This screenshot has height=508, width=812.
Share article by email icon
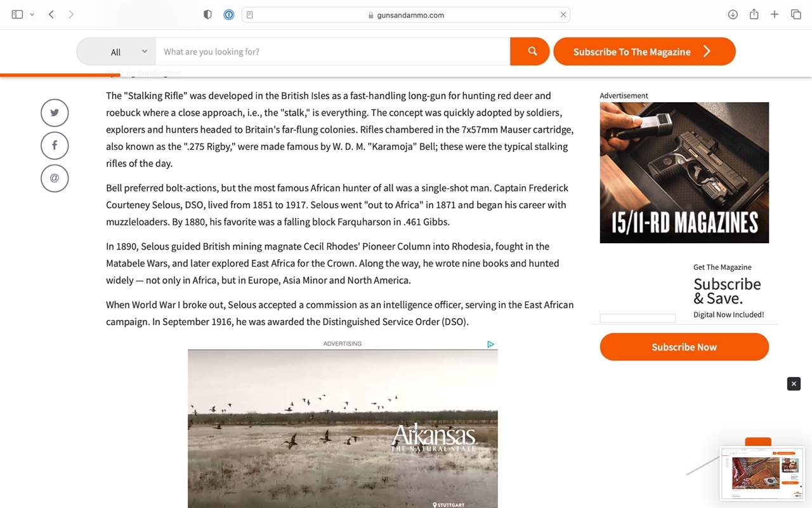tap(55, 178)
